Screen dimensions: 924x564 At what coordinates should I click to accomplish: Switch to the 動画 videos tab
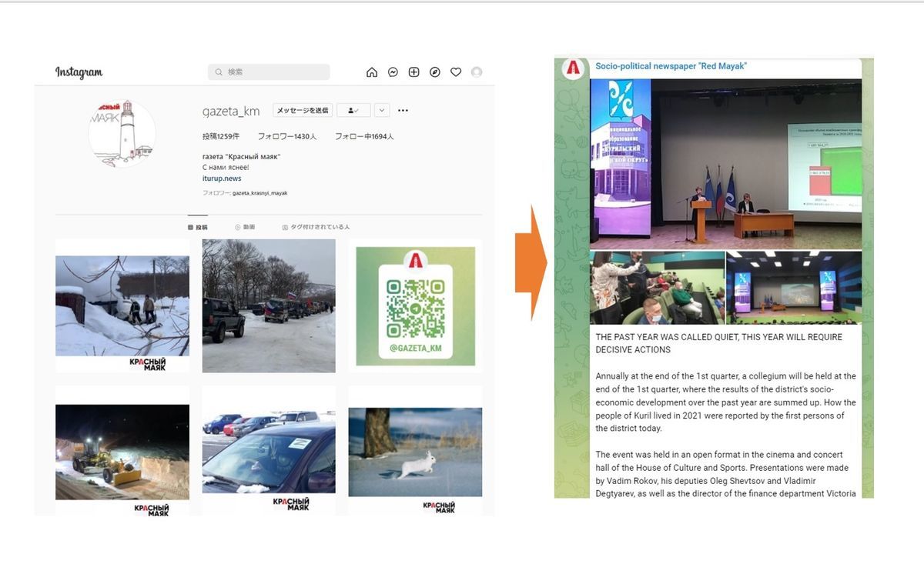pos(245,227)
